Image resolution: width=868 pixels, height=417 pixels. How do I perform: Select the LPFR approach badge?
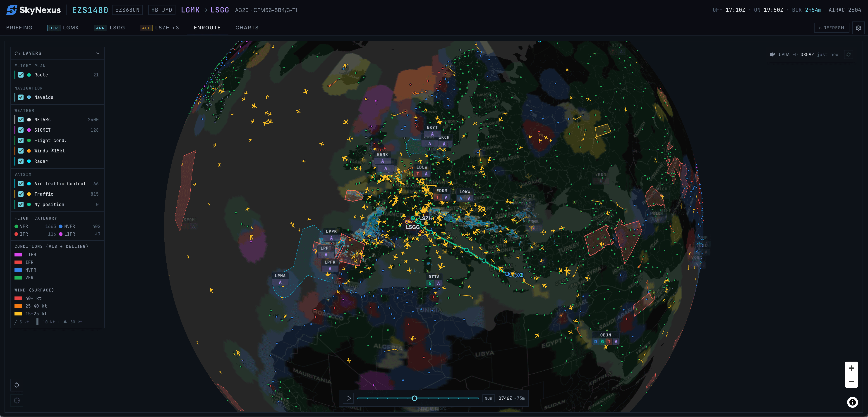[330, 269]
